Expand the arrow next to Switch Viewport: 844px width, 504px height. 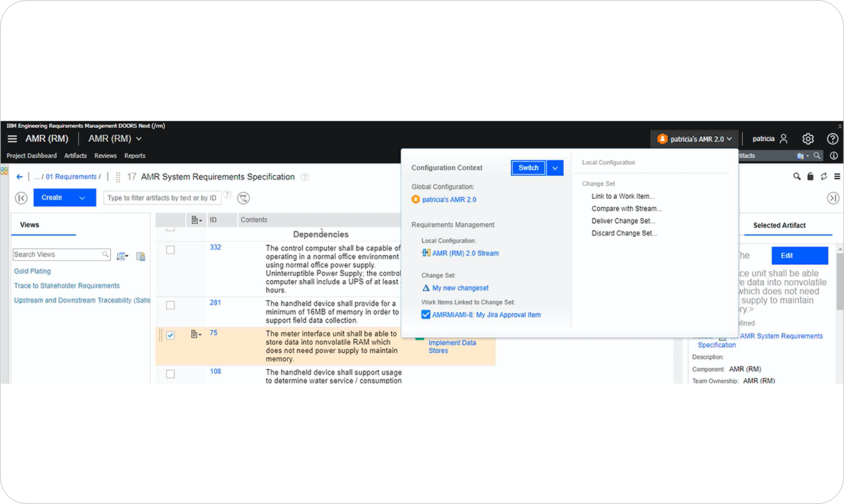pyautogui.click(x=555, y=168)
